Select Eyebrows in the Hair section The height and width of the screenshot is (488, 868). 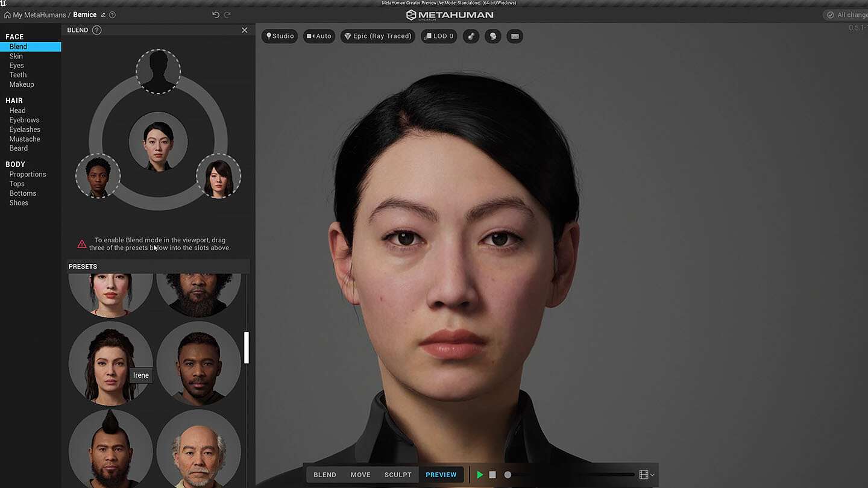(25, 120)
